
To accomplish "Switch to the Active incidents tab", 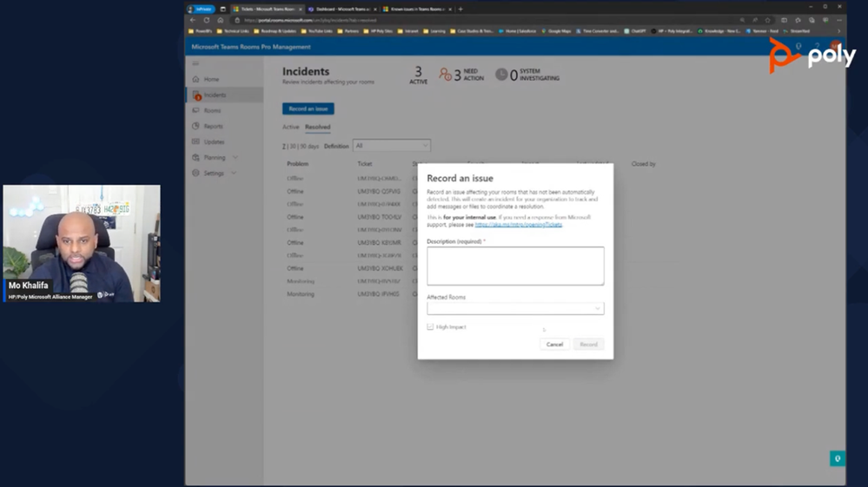I will pos(290,127).
